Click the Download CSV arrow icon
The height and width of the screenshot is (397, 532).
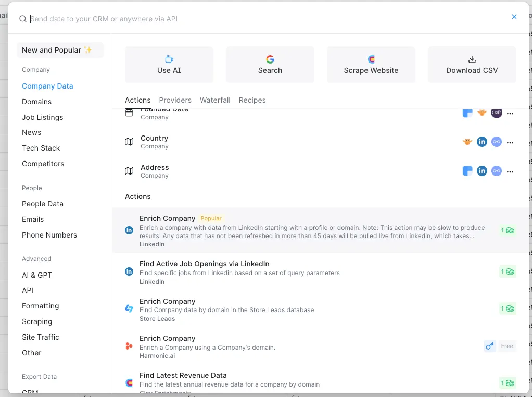pos(472,59)
